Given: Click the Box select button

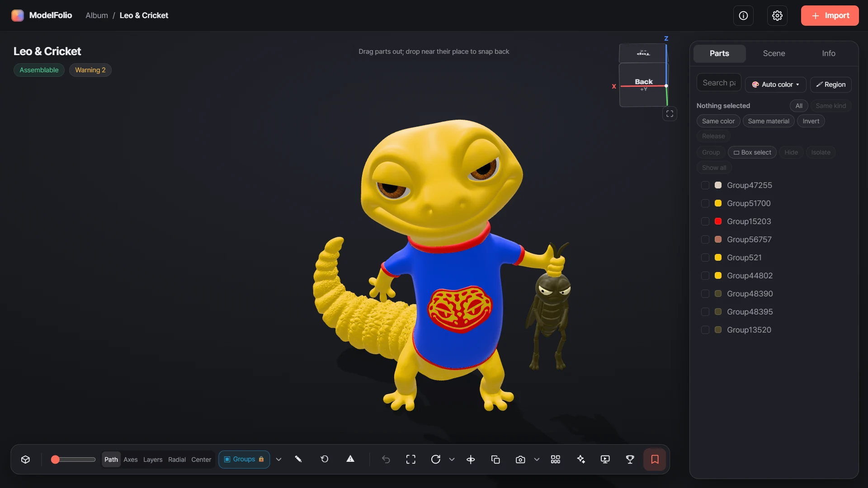Looking at the screenshot, I should click(x=752, y=152).
